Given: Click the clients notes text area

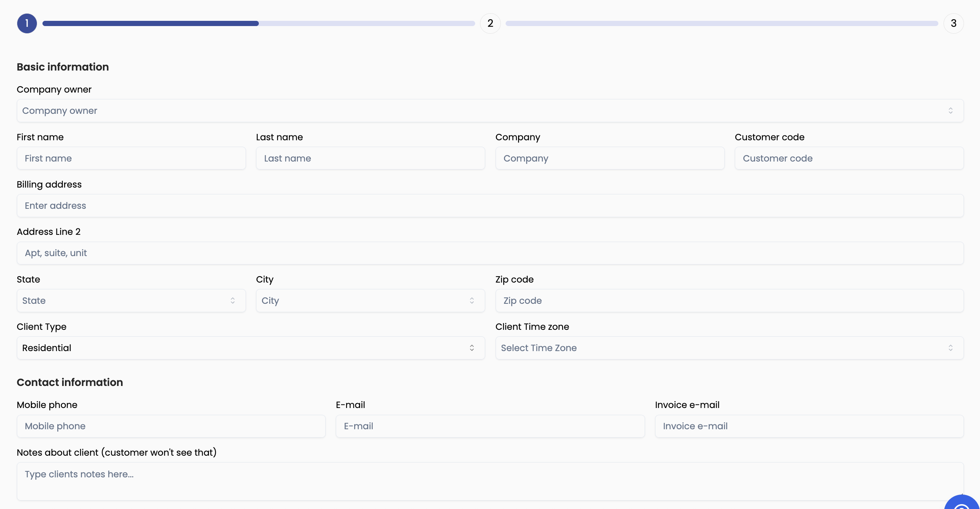Looking at the screenshot, I should [x=490, y=481].
